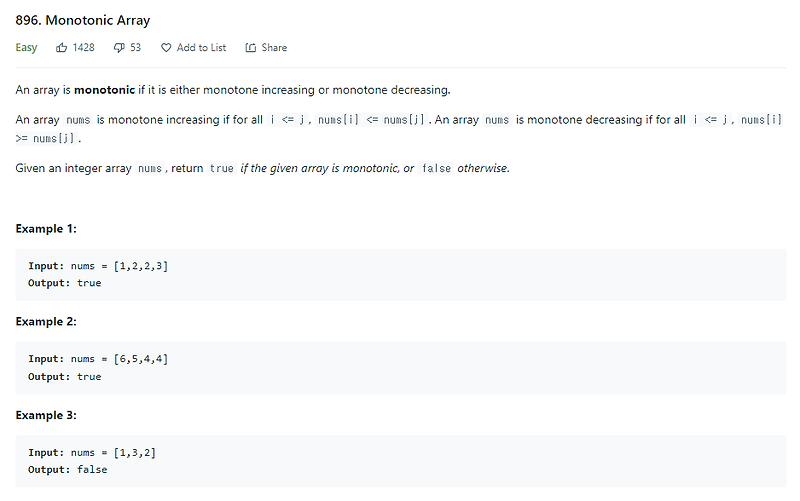Screen dimensions: 800x501
Task: Click the Example 2 code block
Action: pyautogui.click(x=401, y=368)
